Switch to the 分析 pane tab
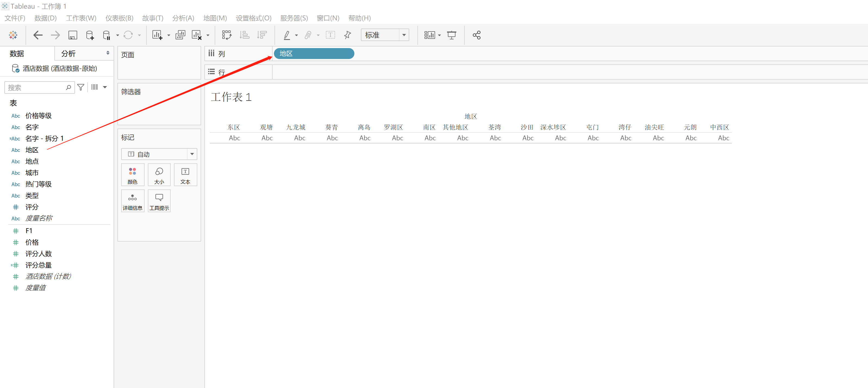 click(68, 54)
